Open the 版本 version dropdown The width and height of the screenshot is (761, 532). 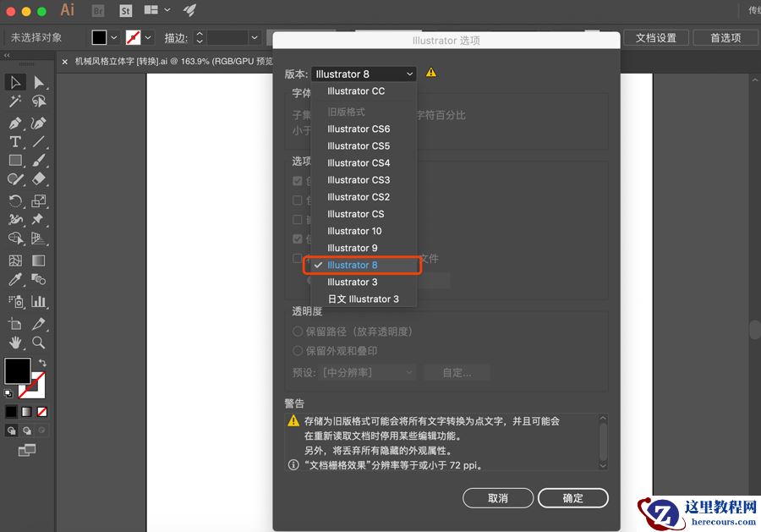pos(364,74)
